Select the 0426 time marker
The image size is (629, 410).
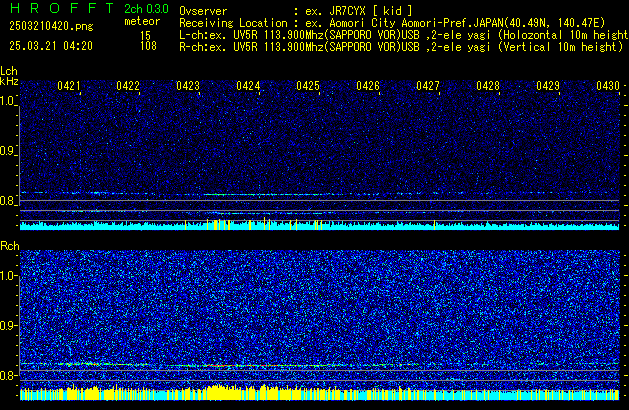click(368, 86)
